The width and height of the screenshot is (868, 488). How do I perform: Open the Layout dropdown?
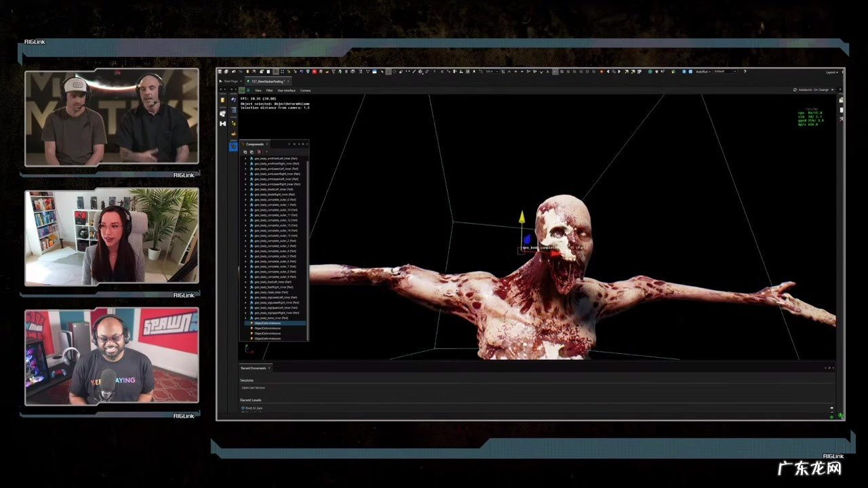coord(832,72)
